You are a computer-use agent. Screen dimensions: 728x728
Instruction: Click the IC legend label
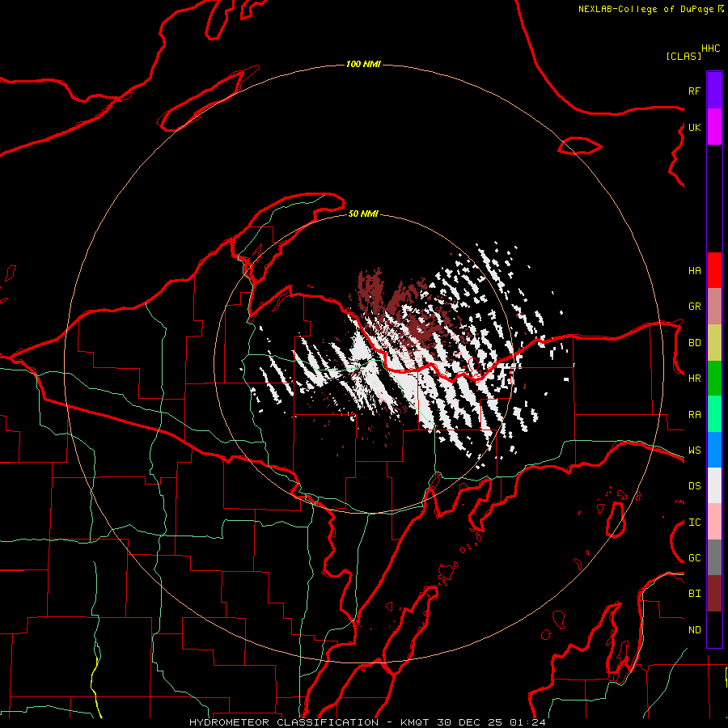tap(694, 523)
